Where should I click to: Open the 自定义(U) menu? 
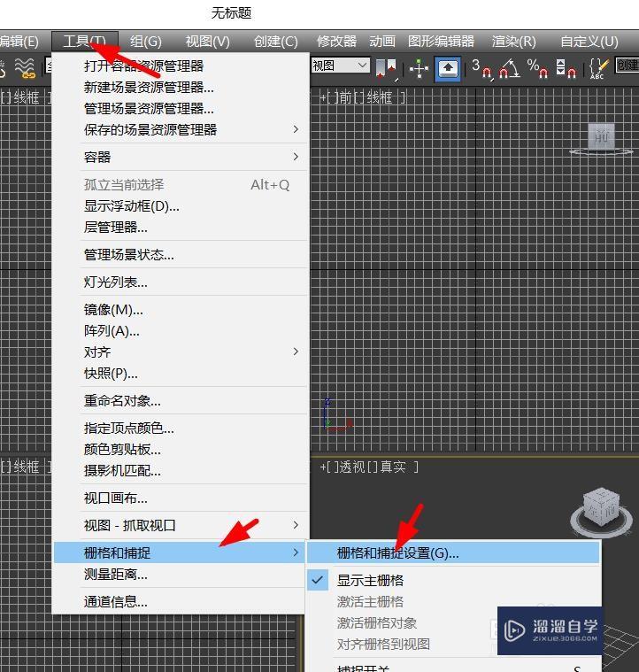click(x=589, y=41)
